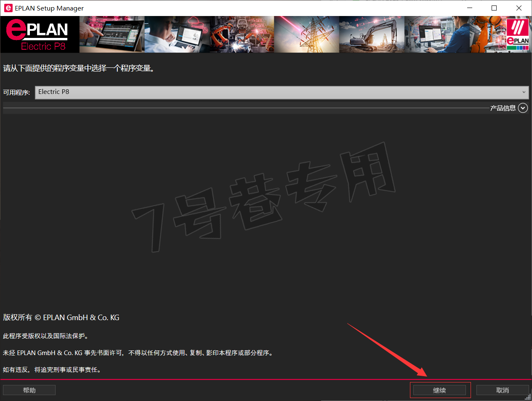Open help with the 帮助 button
The width and height of the screenshot is (532, 401).
click(x=29, y=390)
